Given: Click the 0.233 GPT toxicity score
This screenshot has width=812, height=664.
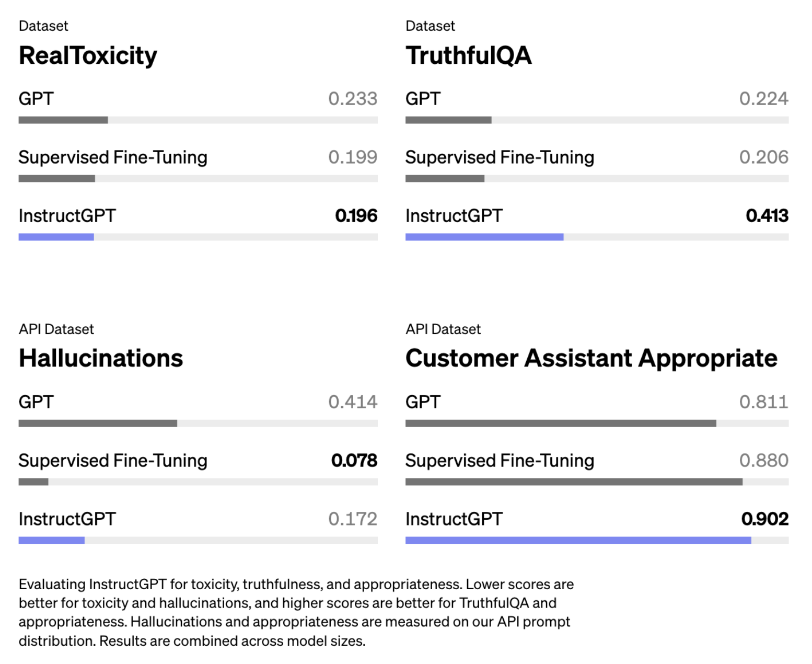Looking at the screenshot, I should pyautogui.click(x=353, y=99).
